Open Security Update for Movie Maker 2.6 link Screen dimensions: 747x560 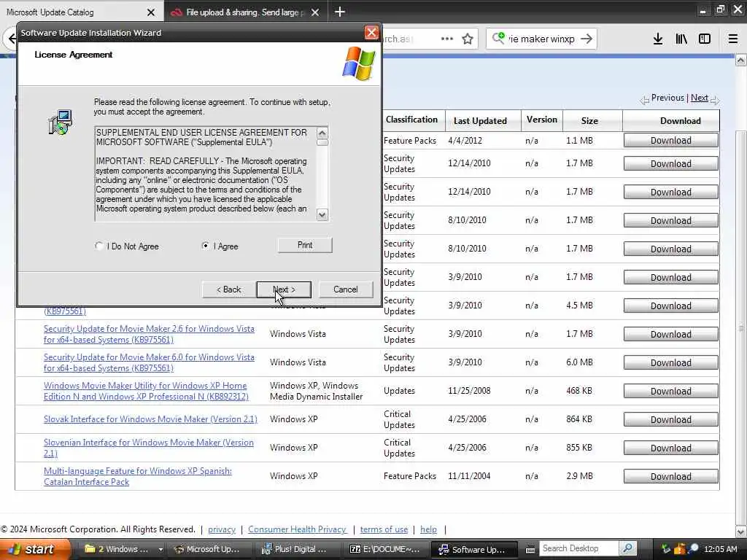(149, 334)
